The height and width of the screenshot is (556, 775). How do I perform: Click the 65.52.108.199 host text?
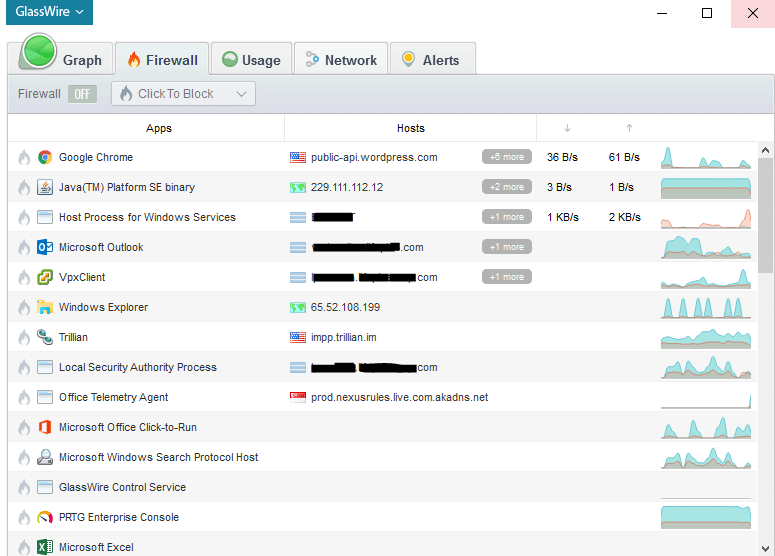345,307
